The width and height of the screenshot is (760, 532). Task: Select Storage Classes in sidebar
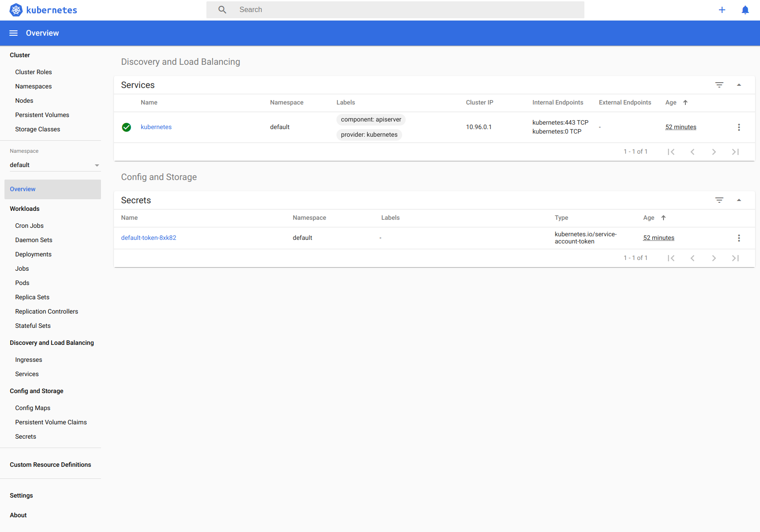coord(38,129)
